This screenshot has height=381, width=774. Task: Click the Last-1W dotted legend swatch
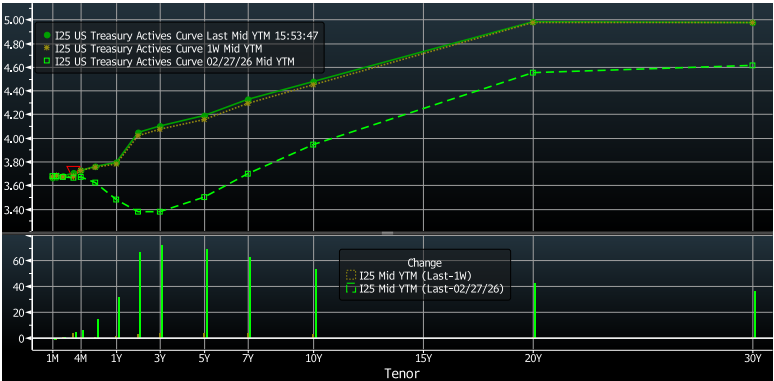(351, 275)
